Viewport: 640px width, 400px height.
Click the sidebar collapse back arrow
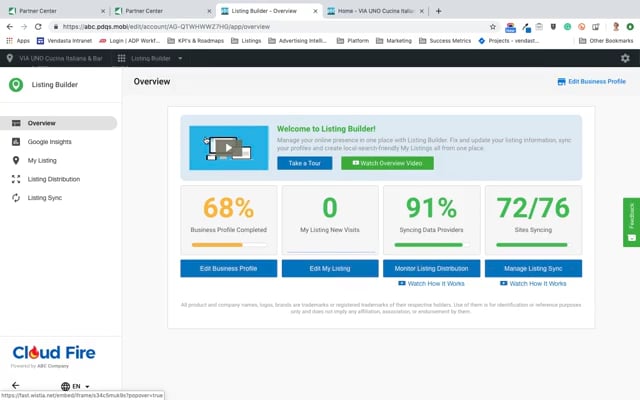(x=16, y=385)
